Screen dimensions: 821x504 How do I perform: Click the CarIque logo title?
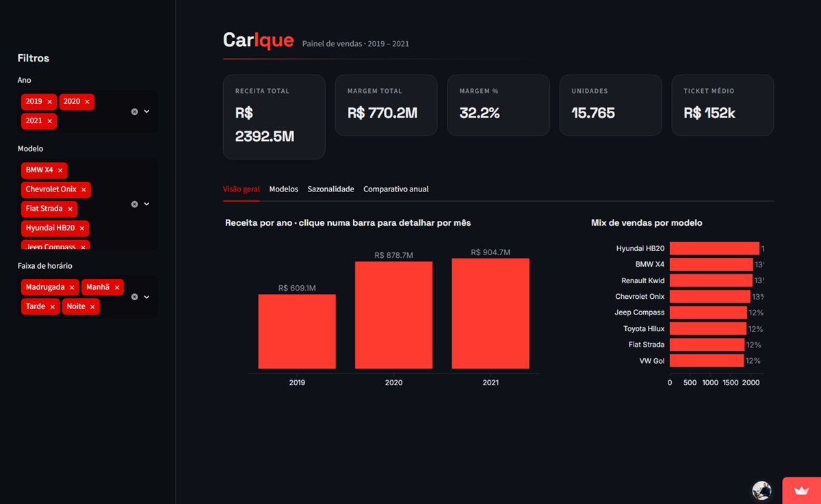tap(258, 40)
